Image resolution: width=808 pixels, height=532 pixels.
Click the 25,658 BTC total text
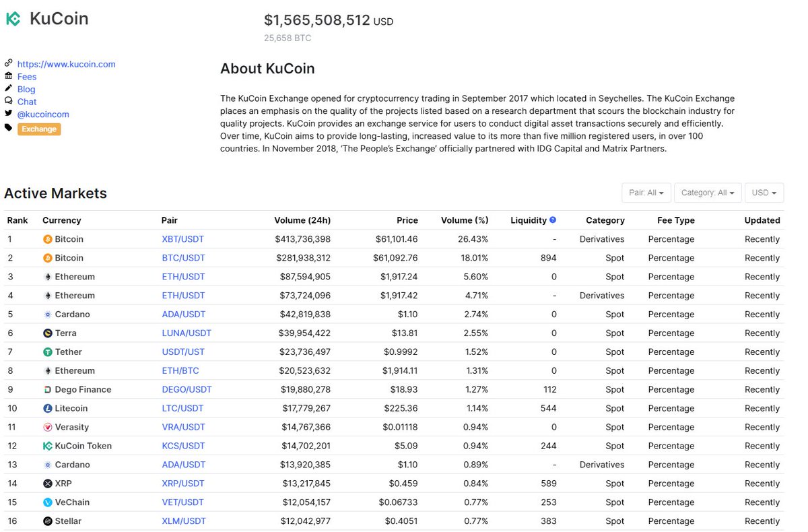click(x=288, y=38)
